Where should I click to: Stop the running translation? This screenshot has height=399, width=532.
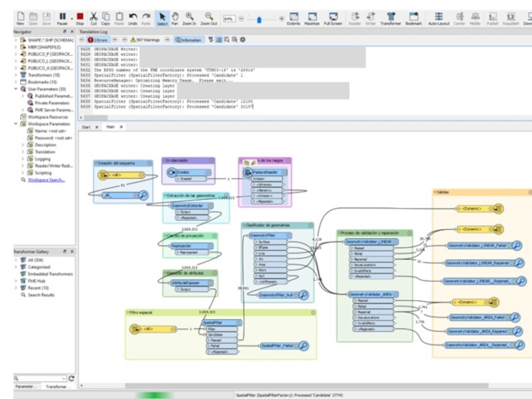[80, 18]
